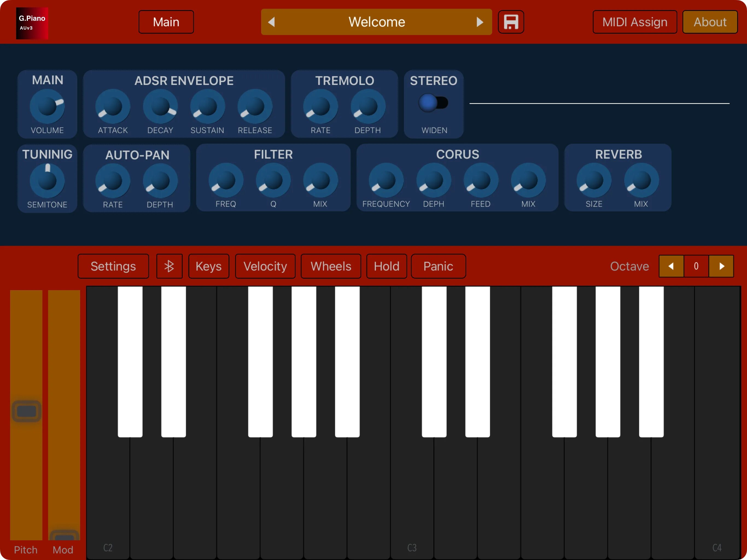Toggle the Stereo Widen switch
The image size is (747, 560).
433,103
